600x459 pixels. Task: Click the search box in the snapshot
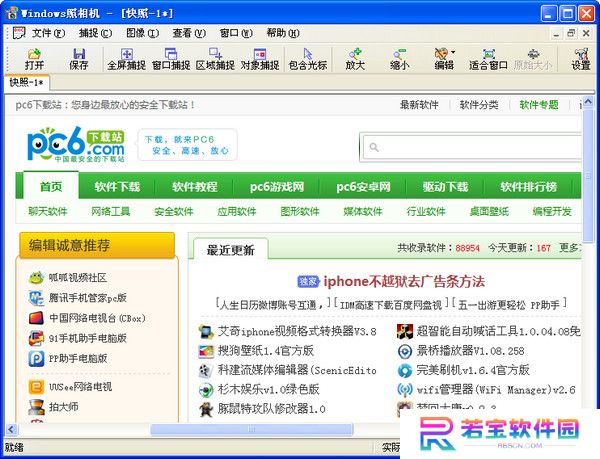(472, 147)
